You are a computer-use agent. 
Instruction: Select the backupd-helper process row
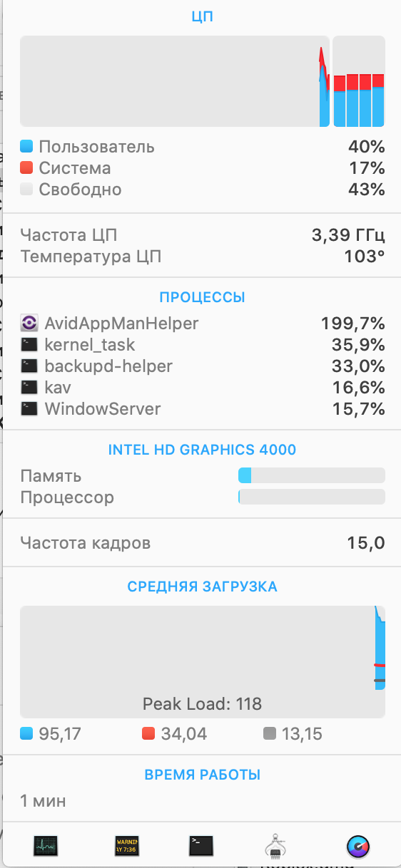click(x=203, y=366)
